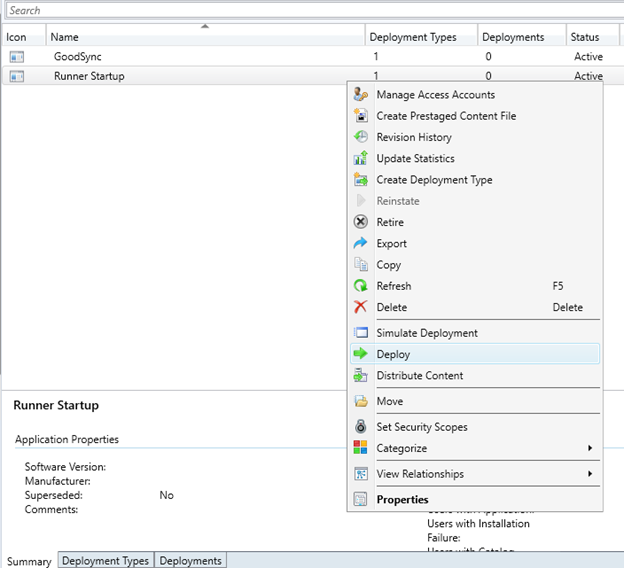Click the red Delete X icon
Image resolution: width=624 pixels, height=568 pixels.
pyautogui.click(x=361, y=307)
